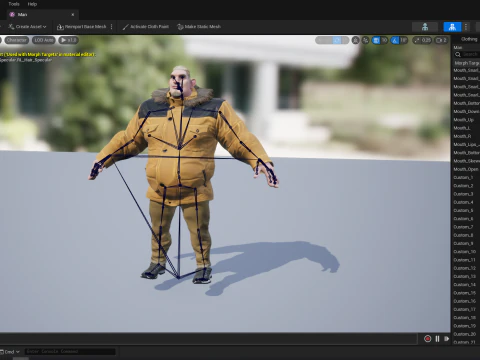Open the Tools menu
Image resolution: width=480 pixels, height=360 pixels.
(14, 4)
